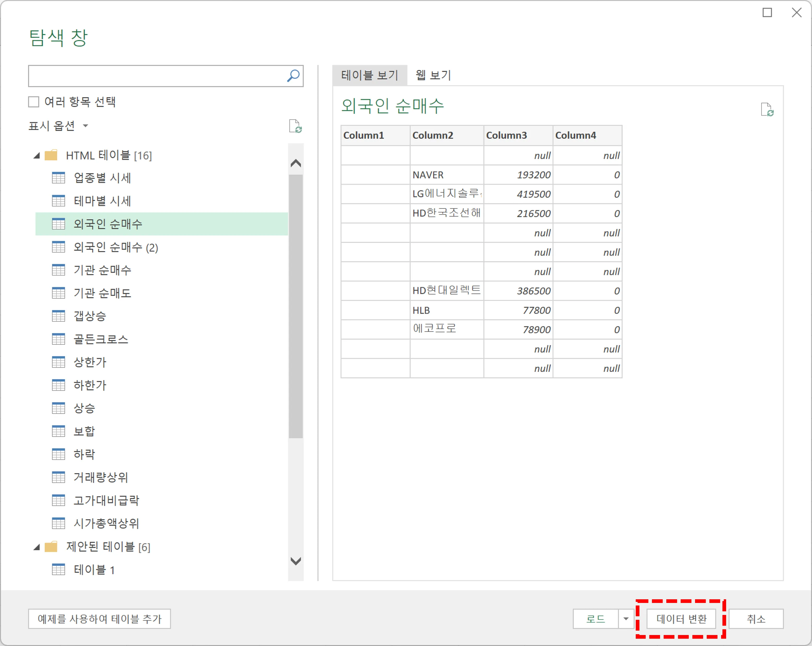Close the 탐색 창 dialog
Viewport: 812px width, 646px height.
(797, 13)
